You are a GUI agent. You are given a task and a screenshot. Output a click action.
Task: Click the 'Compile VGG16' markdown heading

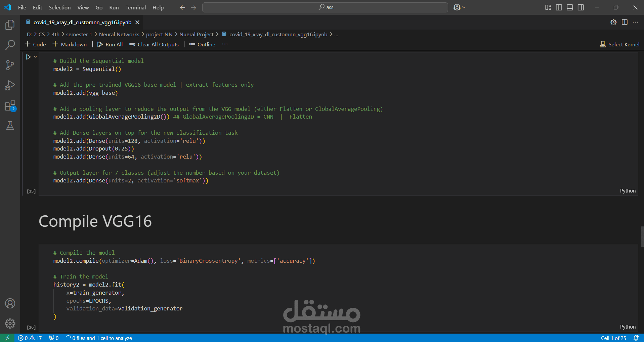[x=95, y=221]
